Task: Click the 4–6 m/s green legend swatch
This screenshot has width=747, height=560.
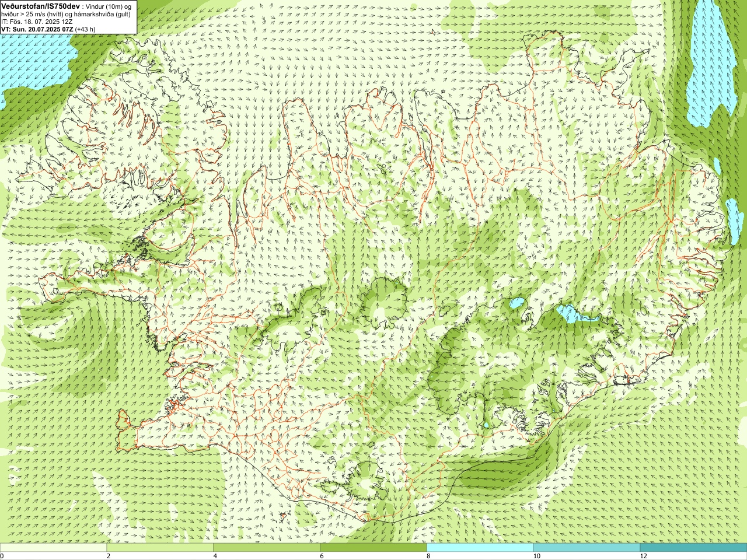Action: [267, 548]
